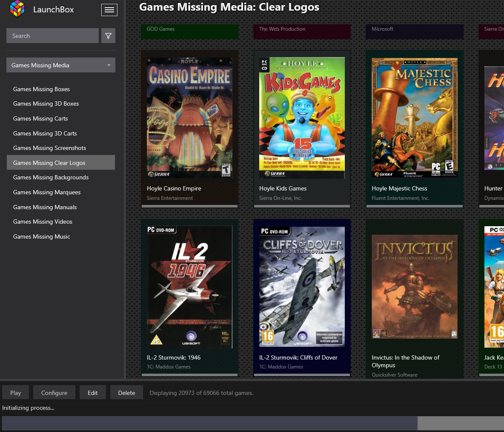
Task: Click the LaunchBox colorful cube logo
Action: click(17, 9)
